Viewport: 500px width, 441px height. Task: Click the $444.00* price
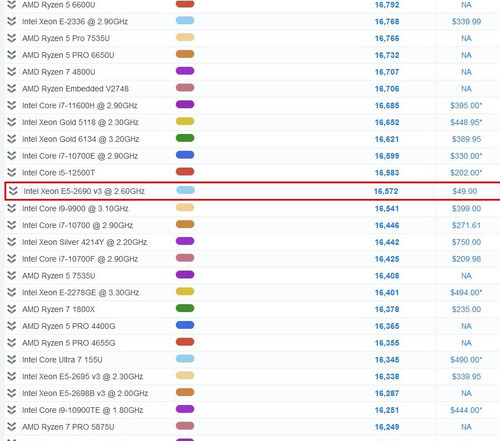pos(466,410)
